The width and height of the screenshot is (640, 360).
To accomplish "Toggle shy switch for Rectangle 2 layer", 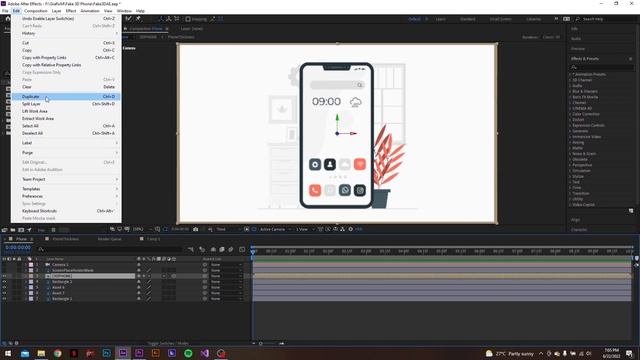I will coord(139,282).
